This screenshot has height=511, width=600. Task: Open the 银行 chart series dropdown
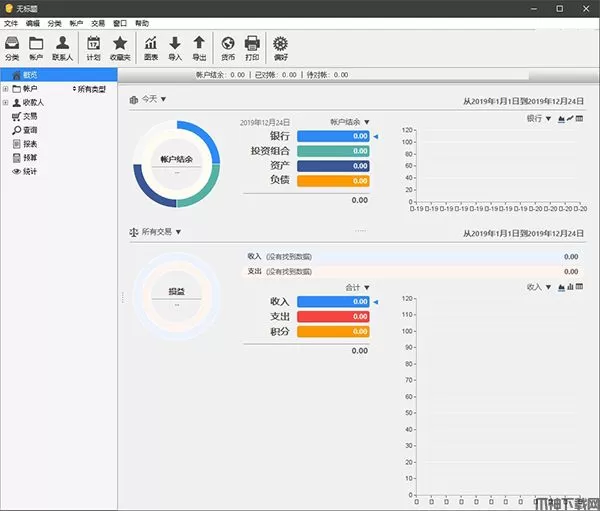coord(539,119)
